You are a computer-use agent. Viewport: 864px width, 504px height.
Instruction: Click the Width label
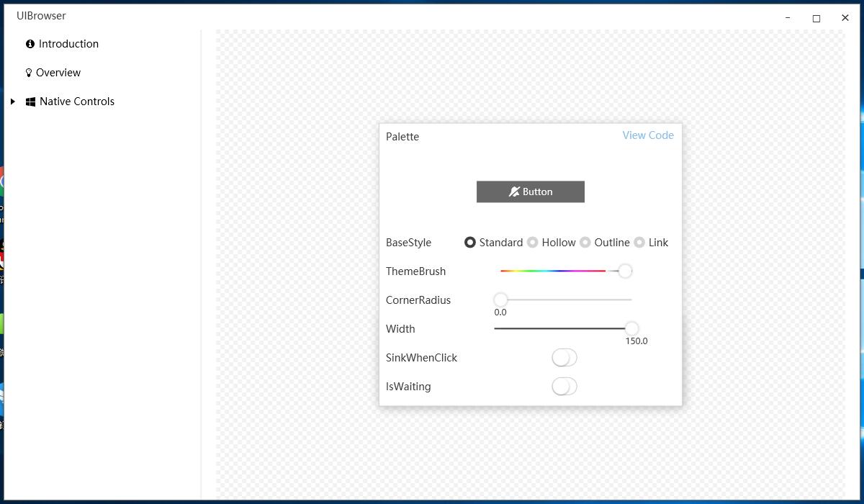[x=400, y=329]
